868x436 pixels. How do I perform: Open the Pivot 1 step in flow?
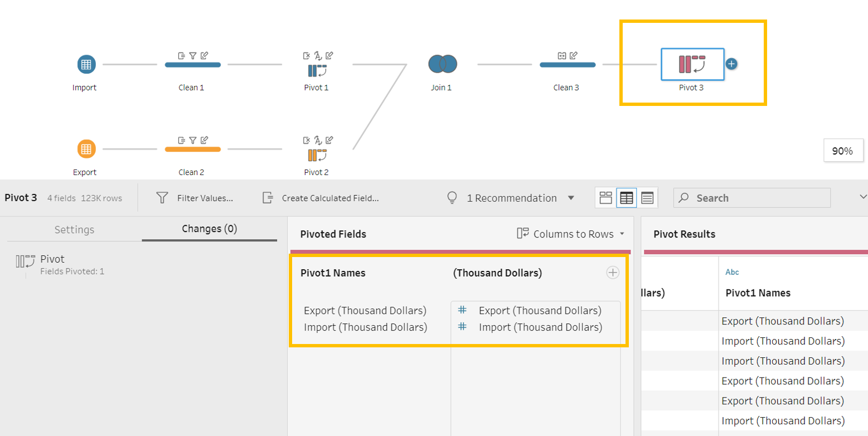[x=317, y=70]
